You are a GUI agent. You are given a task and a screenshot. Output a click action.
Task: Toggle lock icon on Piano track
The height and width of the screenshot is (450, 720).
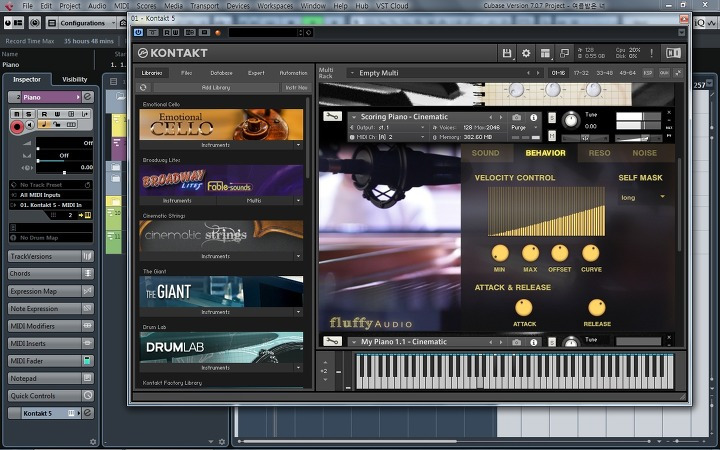(x=56, y=124)
